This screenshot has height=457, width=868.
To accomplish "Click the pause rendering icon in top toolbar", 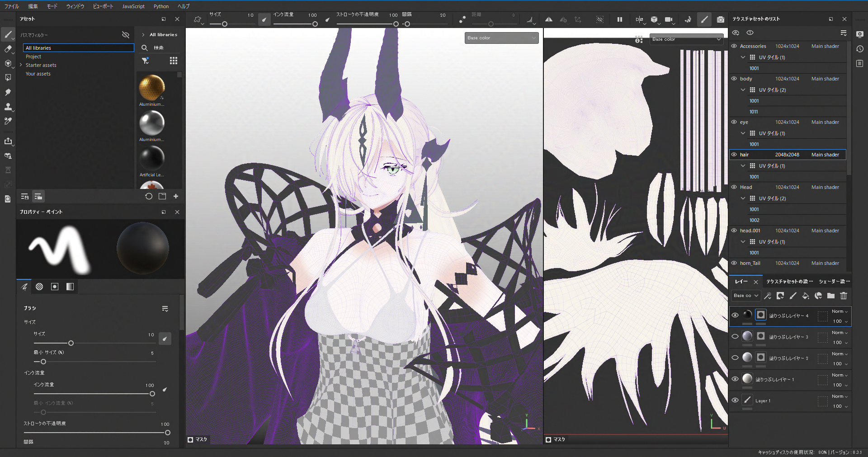I will [620, 19].
